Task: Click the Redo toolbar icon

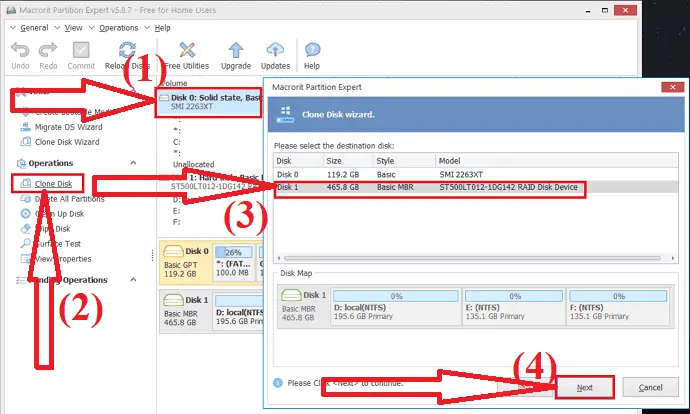Action: click(x=48, y=50)
